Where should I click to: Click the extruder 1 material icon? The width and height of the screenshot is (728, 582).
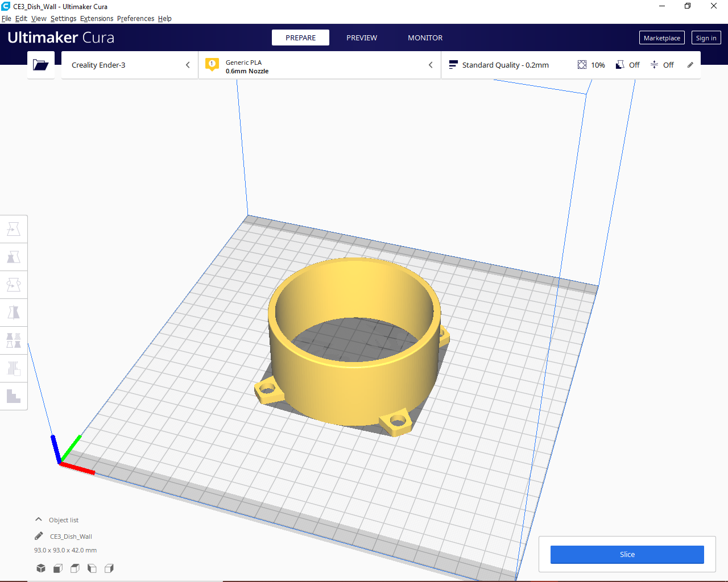212,65
